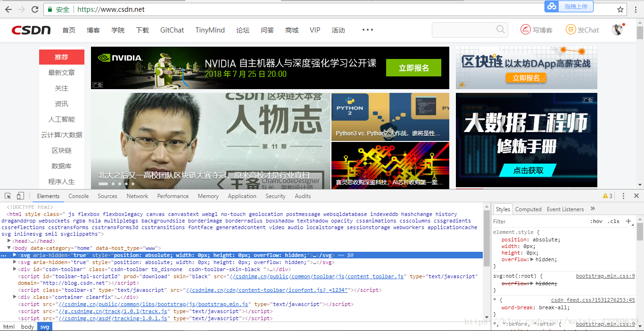Select the html breadcrumb in DevTools
Viewport: 644px width, 331px height.
[9, 327]
